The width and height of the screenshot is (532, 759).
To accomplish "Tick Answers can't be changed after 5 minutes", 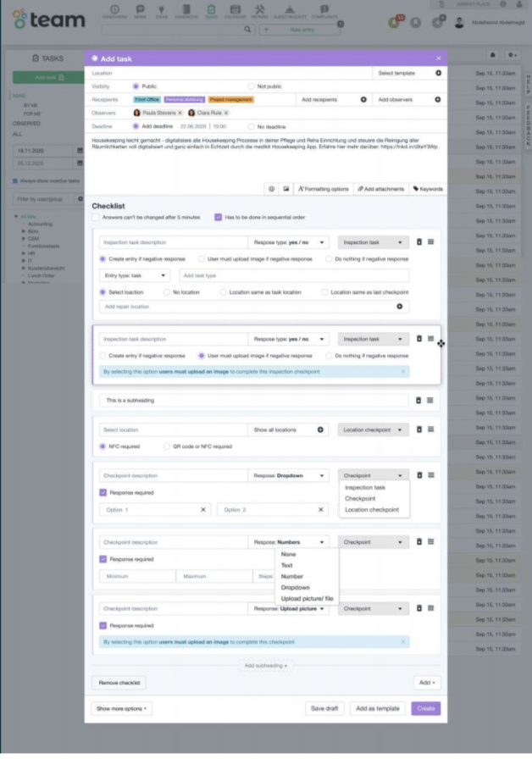I will pos(96,218).
